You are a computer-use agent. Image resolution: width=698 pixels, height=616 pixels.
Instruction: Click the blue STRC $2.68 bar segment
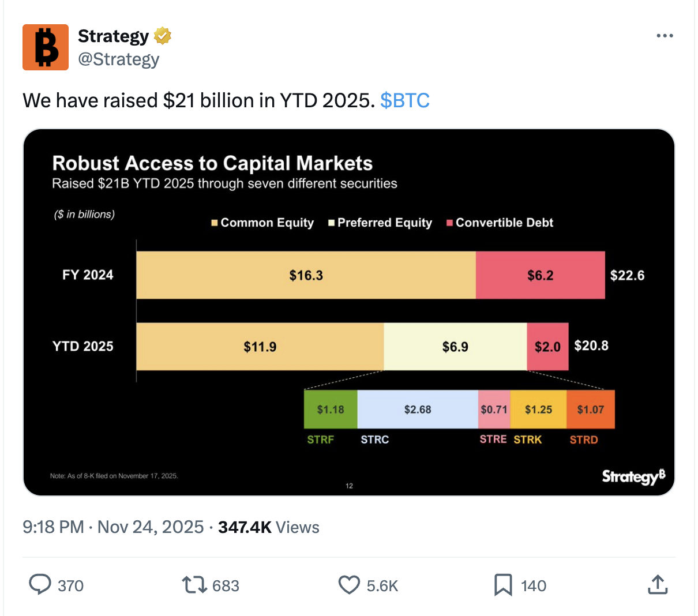pos(418,410)
